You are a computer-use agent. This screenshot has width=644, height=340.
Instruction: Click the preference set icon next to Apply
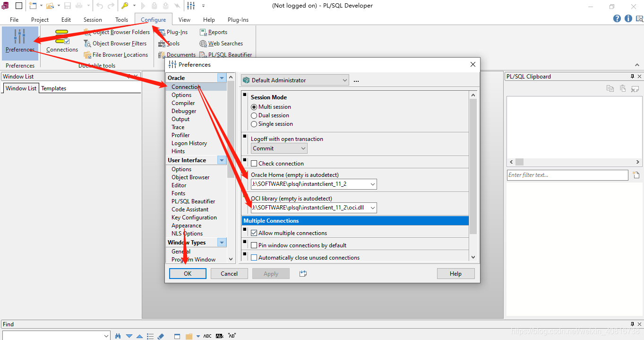[x=303, y=273]
